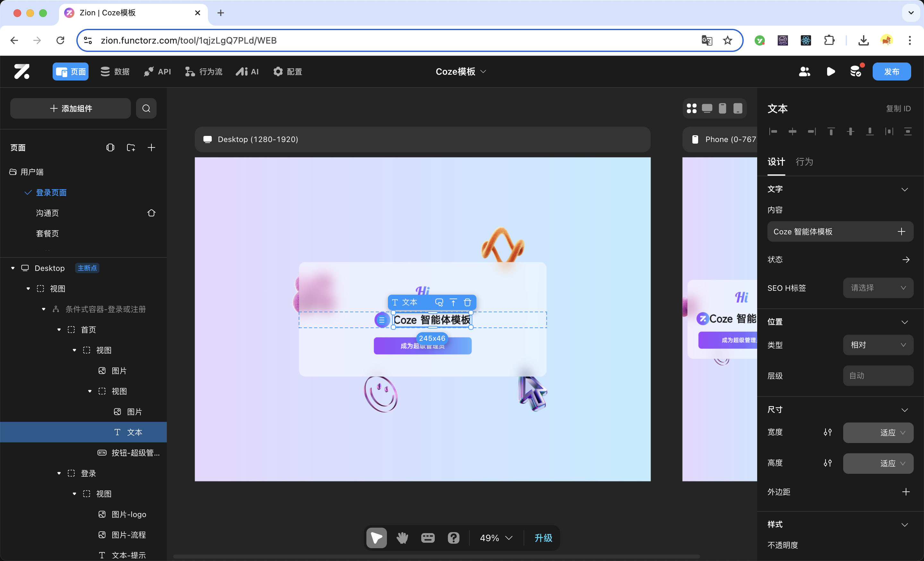Image resolution: width=924 pixels, height=561 pixels.
Task: Click the comment icon on the selection toolbar
Action: [439, 302]
